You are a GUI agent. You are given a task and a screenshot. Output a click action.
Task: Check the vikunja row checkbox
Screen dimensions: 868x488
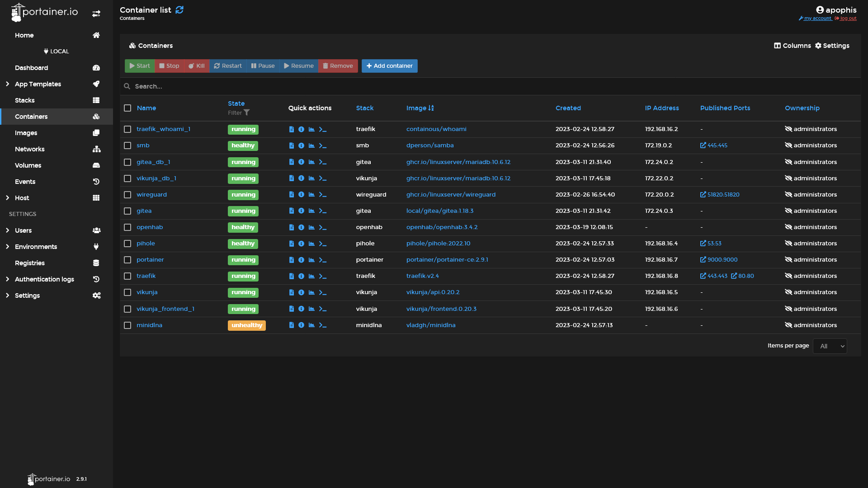pos(127,292)
